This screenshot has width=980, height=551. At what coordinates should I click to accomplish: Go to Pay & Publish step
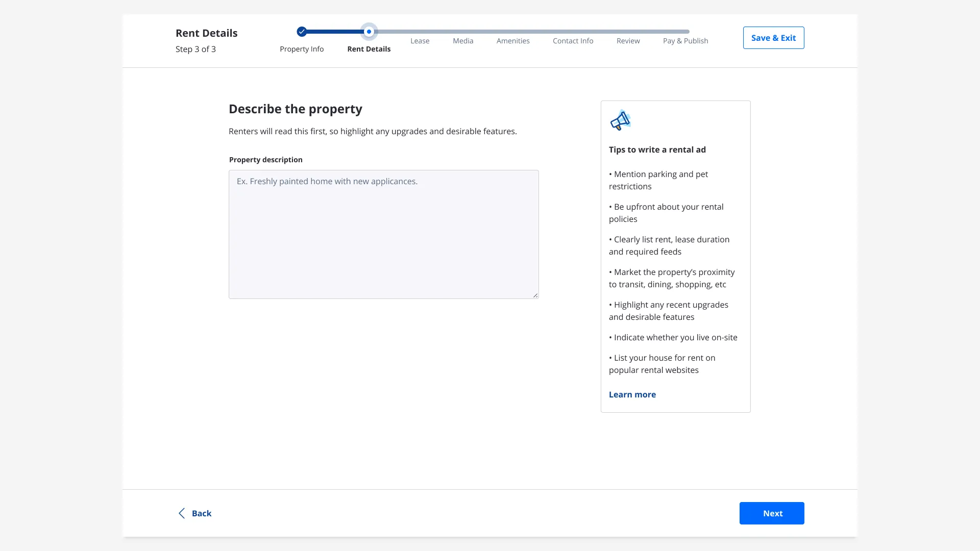685,41
